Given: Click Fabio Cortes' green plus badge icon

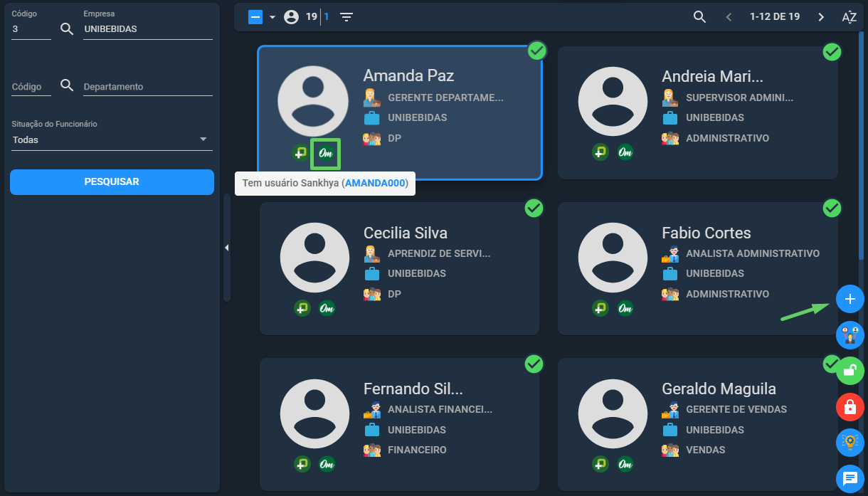Looking at the screenshot, I should (600, 308).
